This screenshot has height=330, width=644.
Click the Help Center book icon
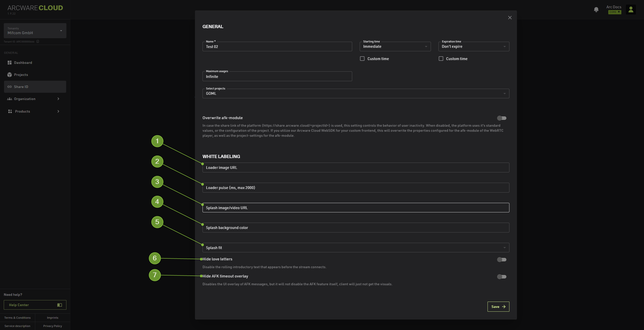(60, 305)
